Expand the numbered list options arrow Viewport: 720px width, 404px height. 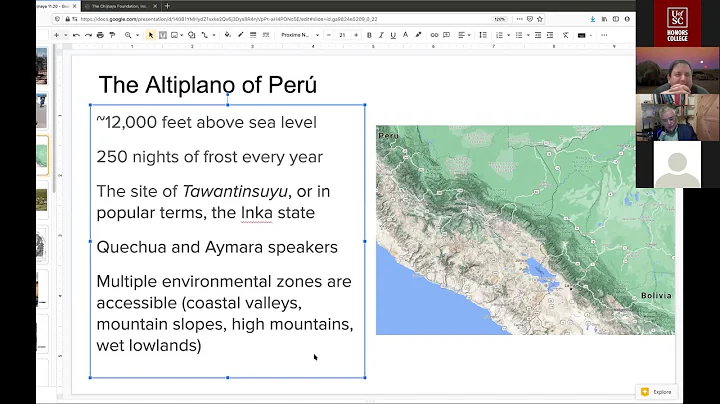tap(509, 35)
